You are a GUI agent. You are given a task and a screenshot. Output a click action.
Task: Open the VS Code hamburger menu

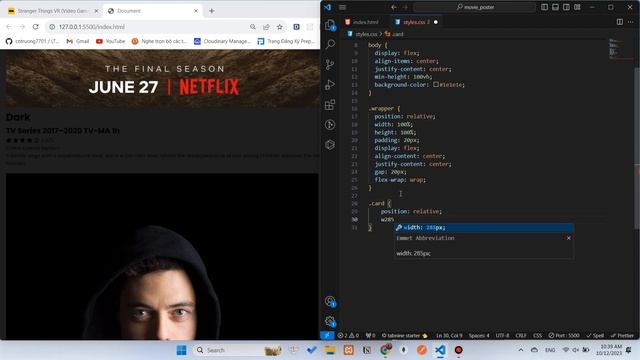pos(342,7)
